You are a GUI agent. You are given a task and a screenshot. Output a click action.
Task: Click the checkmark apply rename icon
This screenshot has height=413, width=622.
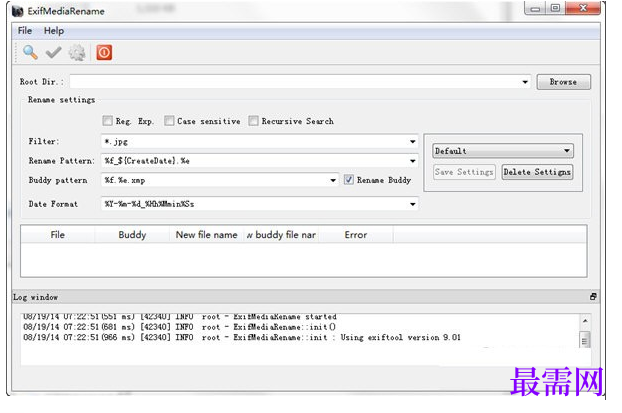pyautogui.click(x=54, y=52)
